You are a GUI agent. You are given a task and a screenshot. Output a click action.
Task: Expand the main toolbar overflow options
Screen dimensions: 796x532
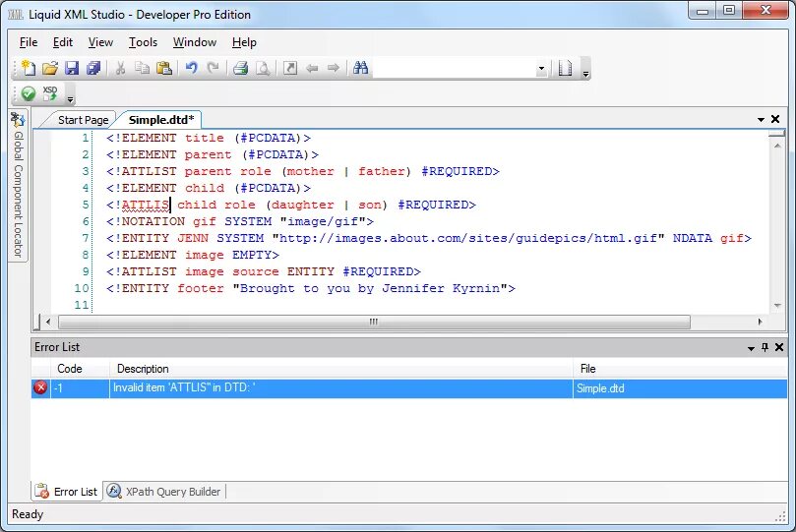point(585,74)
